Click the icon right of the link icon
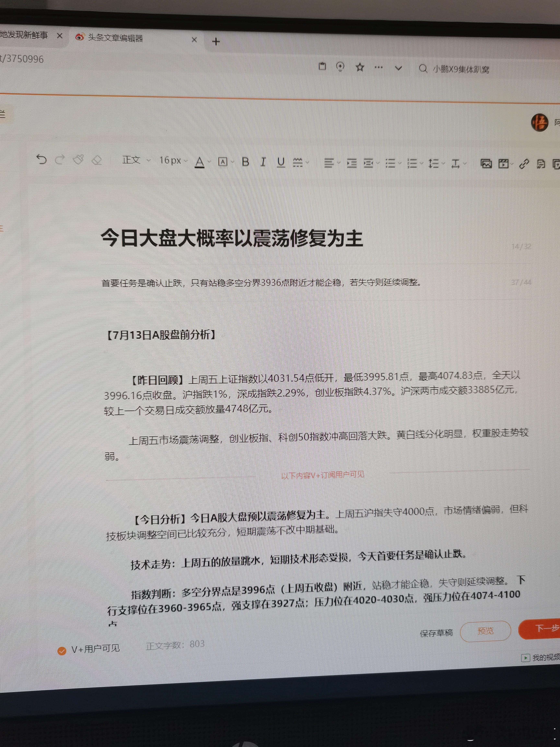Viewport: 560px width, 747px height. (541, 164)
